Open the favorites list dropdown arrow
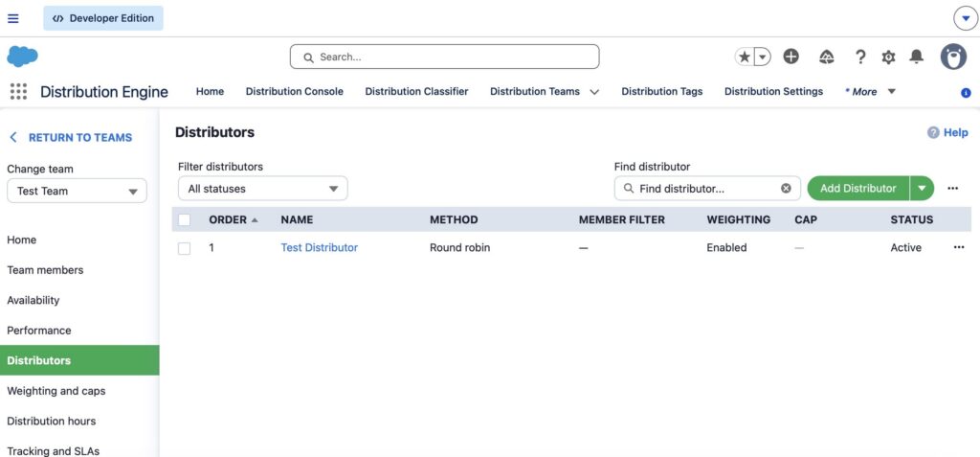The image size is (980, 457). click(763, 57)
